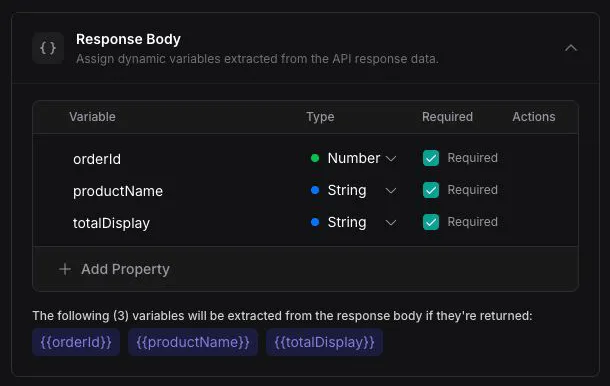
Task: Edit the productName variable name field
Action: [x=118, y=191]
